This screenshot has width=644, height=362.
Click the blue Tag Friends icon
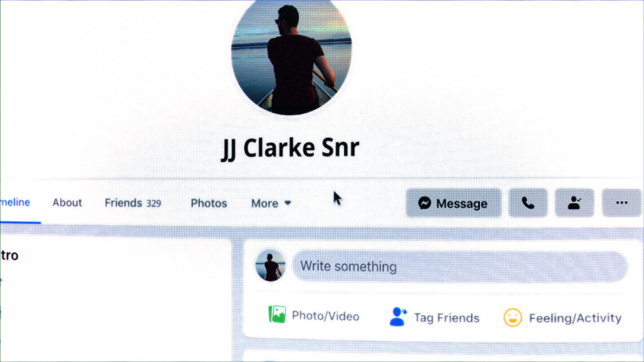(397, 317)
